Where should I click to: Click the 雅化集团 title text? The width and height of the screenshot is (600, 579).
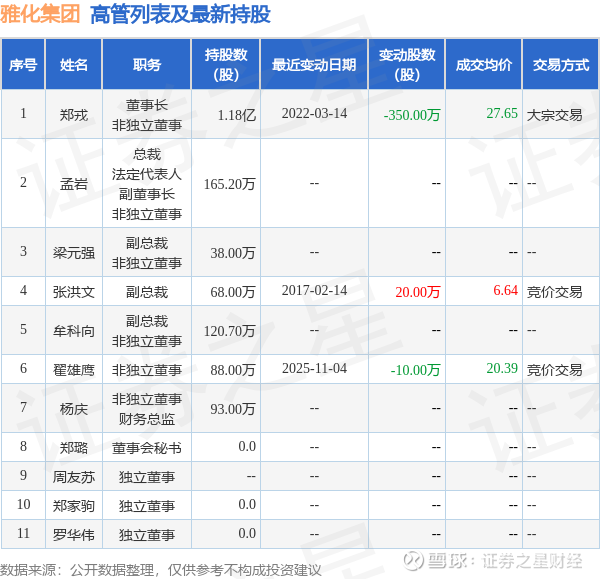point(40,15)
